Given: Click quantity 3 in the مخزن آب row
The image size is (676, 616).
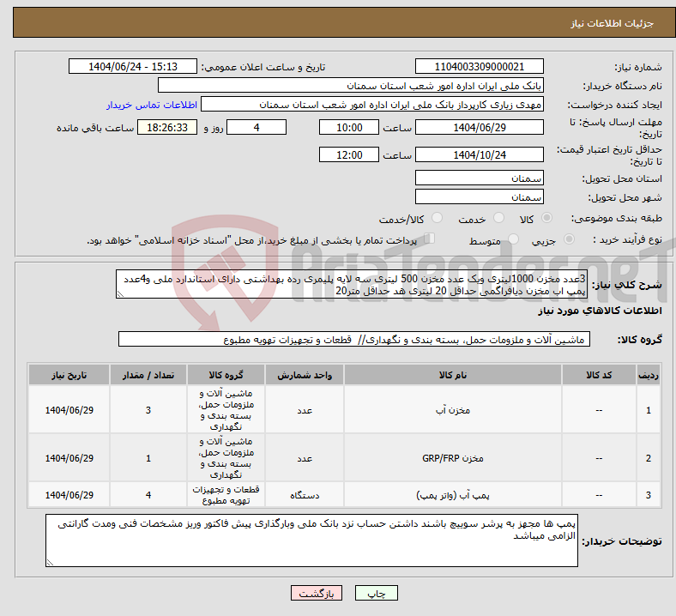Looking at the screenshot, I should click(148, 410).
